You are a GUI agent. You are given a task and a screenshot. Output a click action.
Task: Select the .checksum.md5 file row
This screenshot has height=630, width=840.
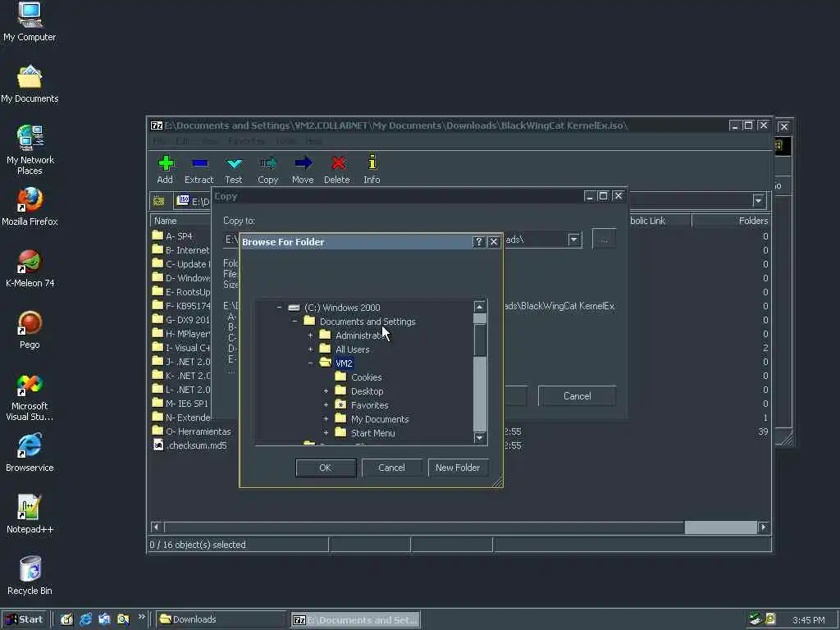(x=189, y=445)
